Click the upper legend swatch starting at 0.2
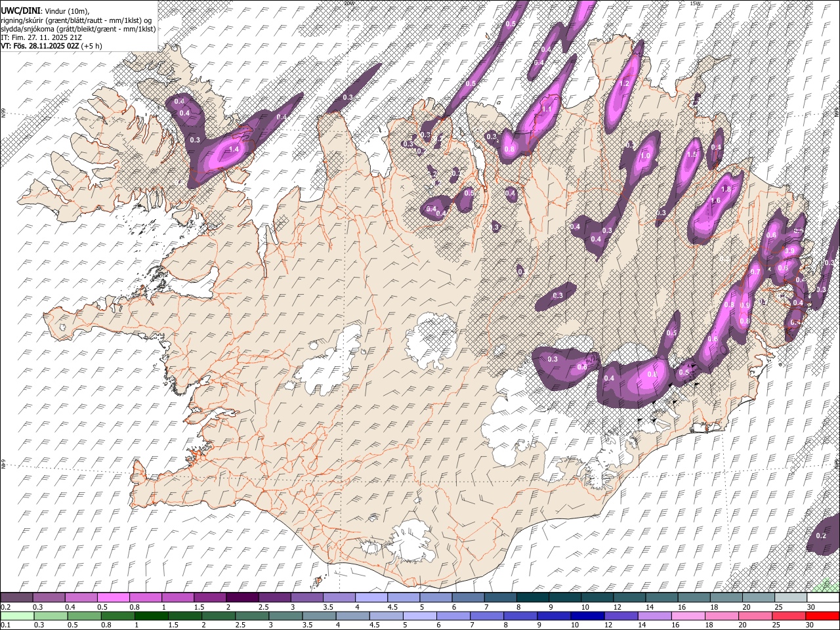 (x=17, y=598)
